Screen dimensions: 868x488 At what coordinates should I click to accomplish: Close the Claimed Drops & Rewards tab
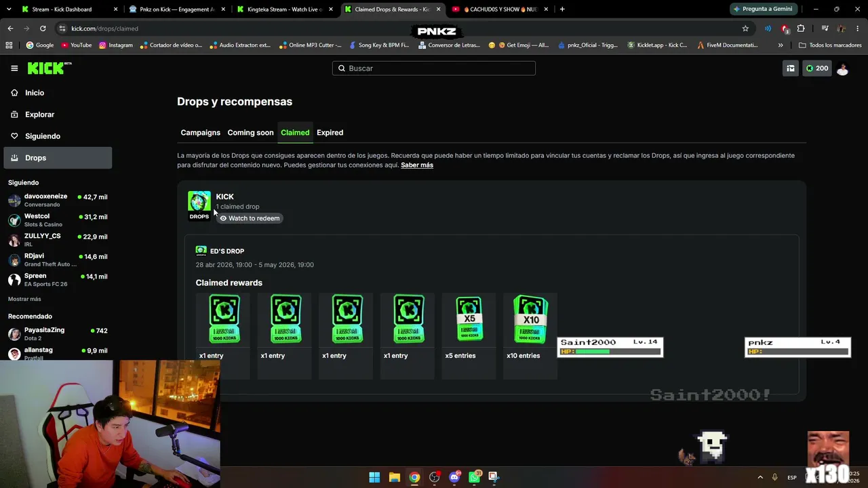click(439, 9)
